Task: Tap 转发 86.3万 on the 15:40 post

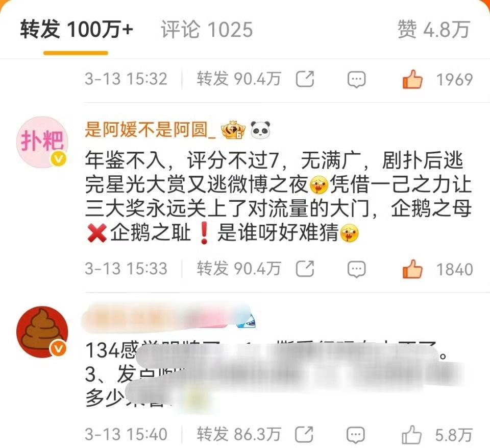Action: coord(239,434)
